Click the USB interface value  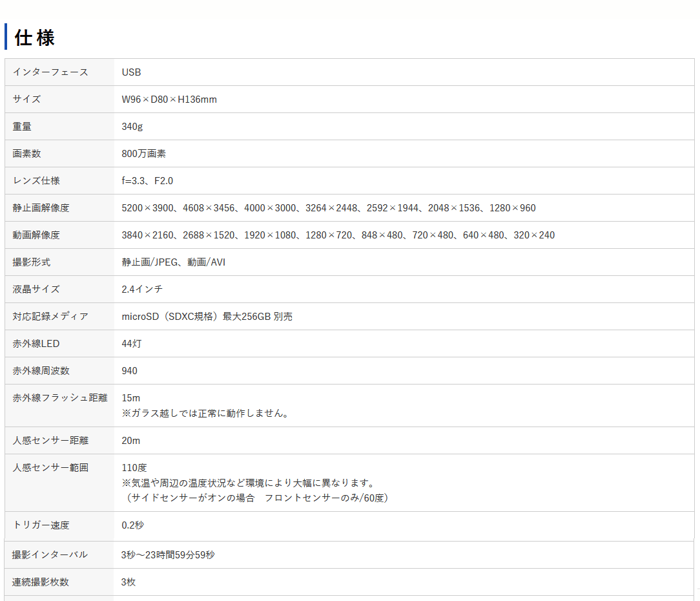click(131, 72)
